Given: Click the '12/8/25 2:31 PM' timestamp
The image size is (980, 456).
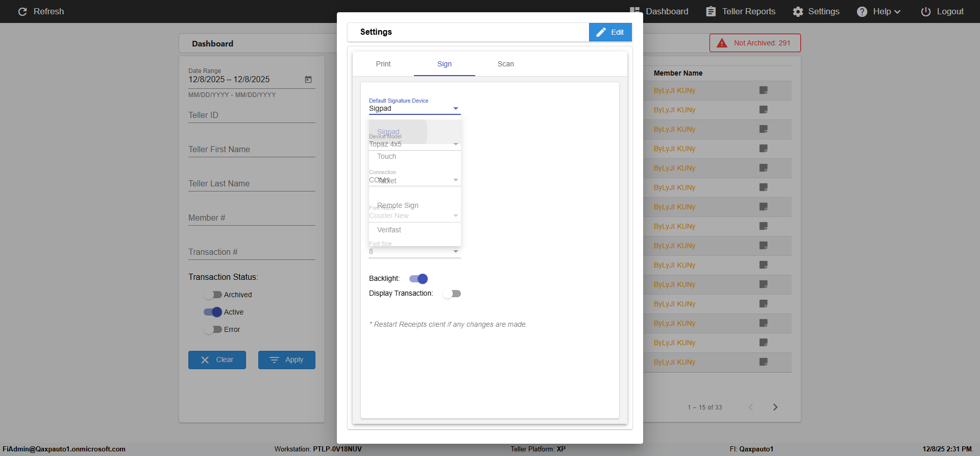Looking at the screenshot, I should [x=947, y=449].
